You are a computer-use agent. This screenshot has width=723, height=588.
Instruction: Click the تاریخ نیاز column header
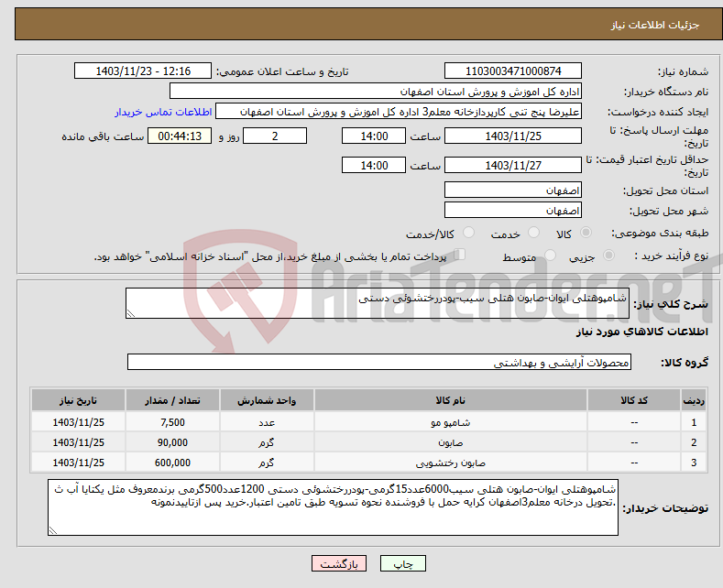[x=78, y=400]
